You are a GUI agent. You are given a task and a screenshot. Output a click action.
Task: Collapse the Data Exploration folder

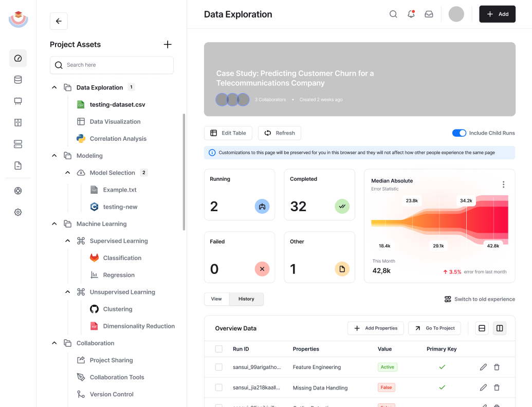54,87
